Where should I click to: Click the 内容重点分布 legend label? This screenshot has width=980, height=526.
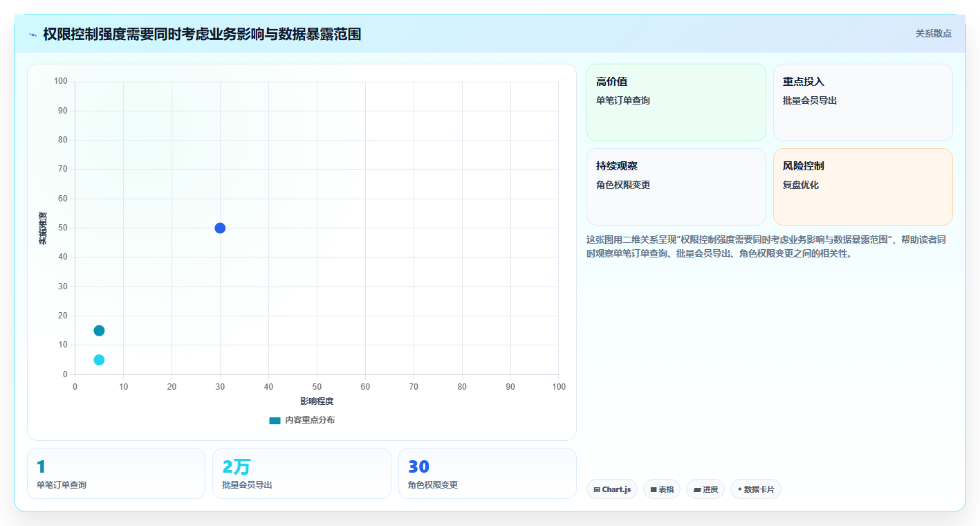pyautogui.click(x=310, y=420)
